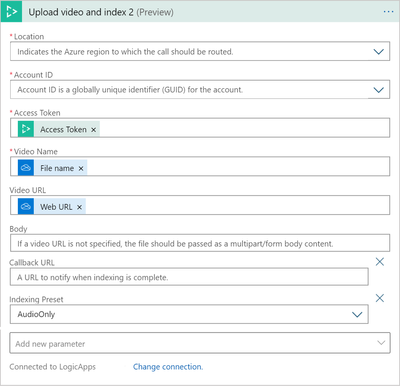The image size is (400, 386).
Task: Click the Callback URL input field
Action: pos(189,277)
